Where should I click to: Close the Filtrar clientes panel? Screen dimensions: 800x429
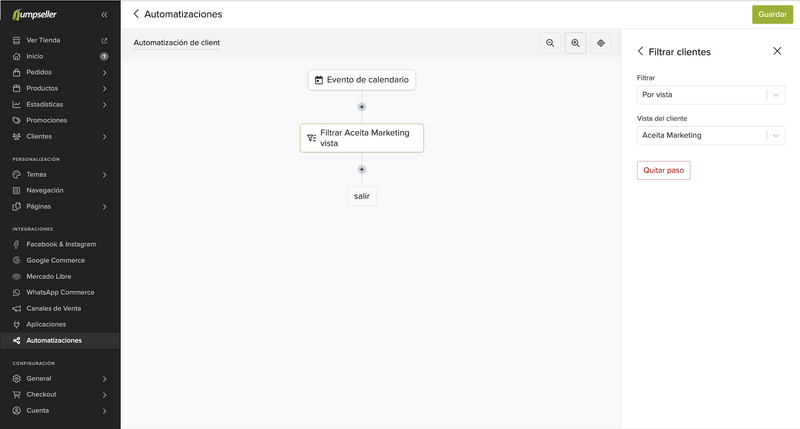(777, 51)
